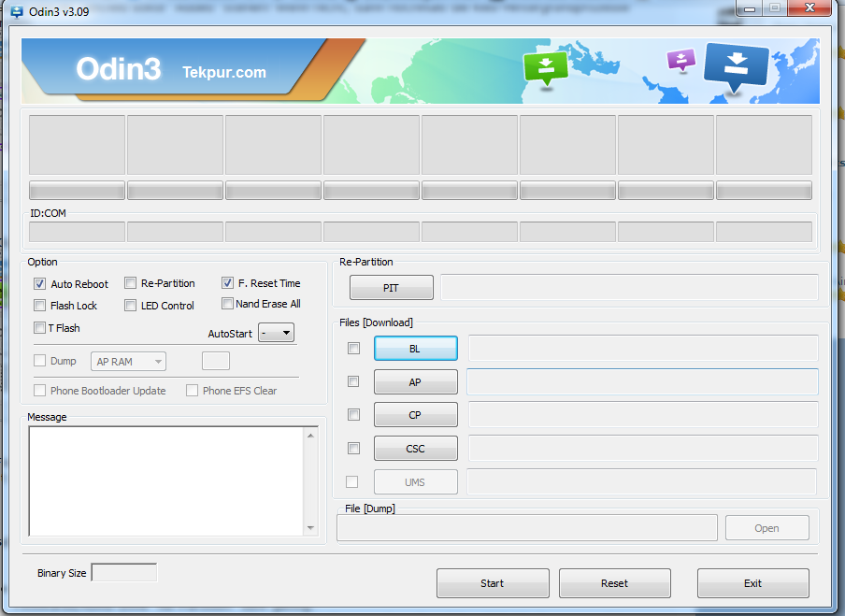Toggle the Auto Reboot checkbox
Screen dimensions: 845x616
[x=39, y=284]
